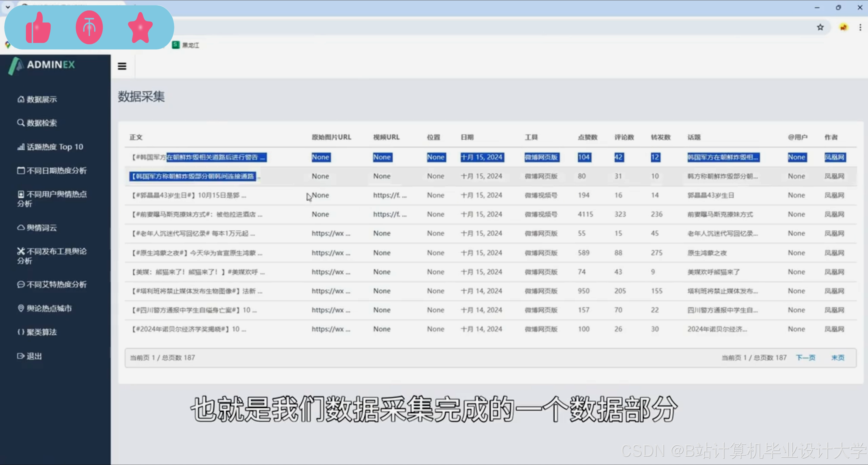Screen dimensions: 868x465
Task: Select 不同日期热度分析 in sidebar
Action: (x=52, y=171)
